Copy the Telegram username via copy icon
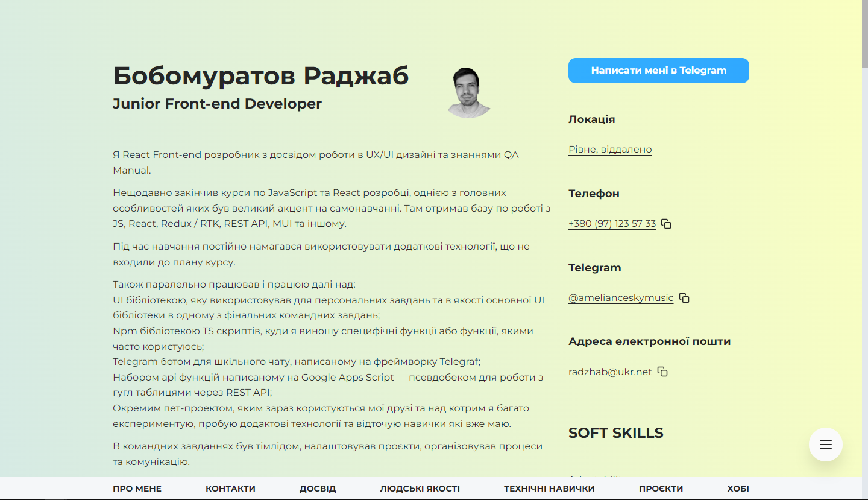This screenshot has width=868, height=500. tap(684, 297)
